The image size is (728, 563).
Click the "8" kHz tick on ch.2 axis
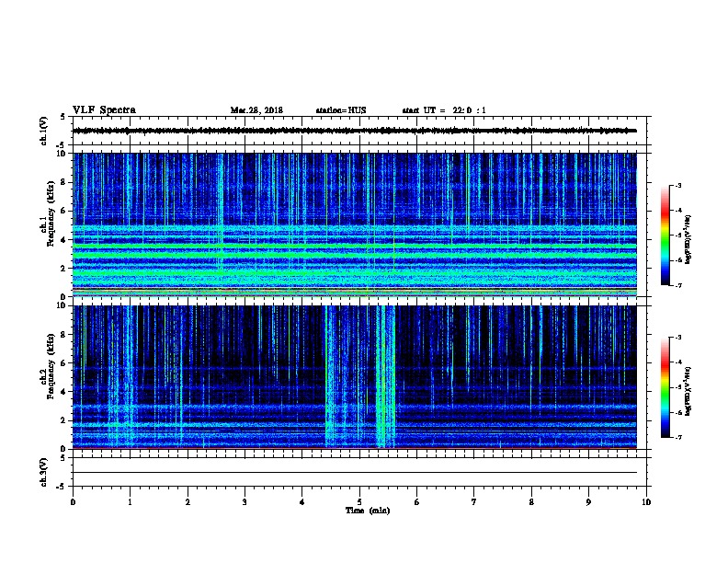point(63,335)
